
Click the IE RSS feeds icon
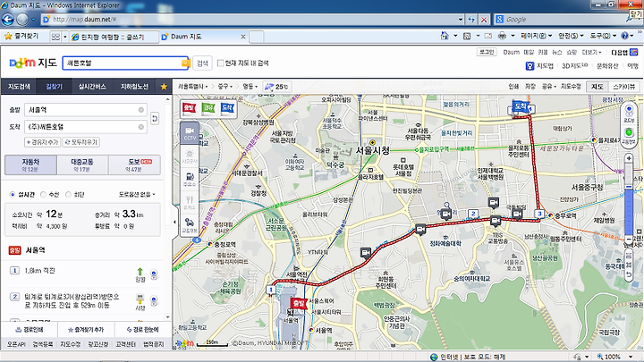[x=467, y=36]
